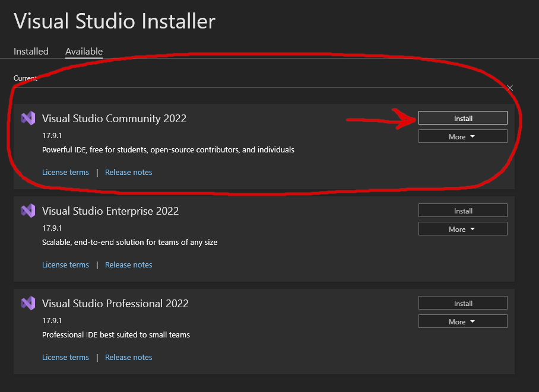Click the Visual Studio Professional 2022 title
The image size is (539, 392).
click(115, 304)
